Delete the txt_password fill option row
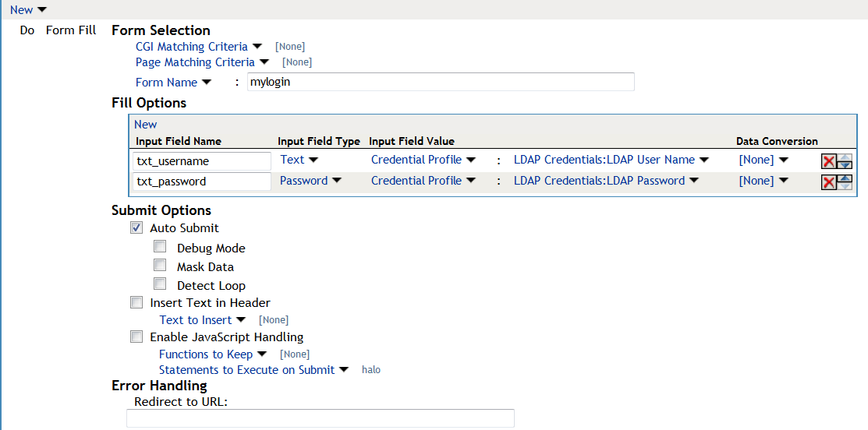This screenshot has height=430, width=868. click(x=829, y=182)
